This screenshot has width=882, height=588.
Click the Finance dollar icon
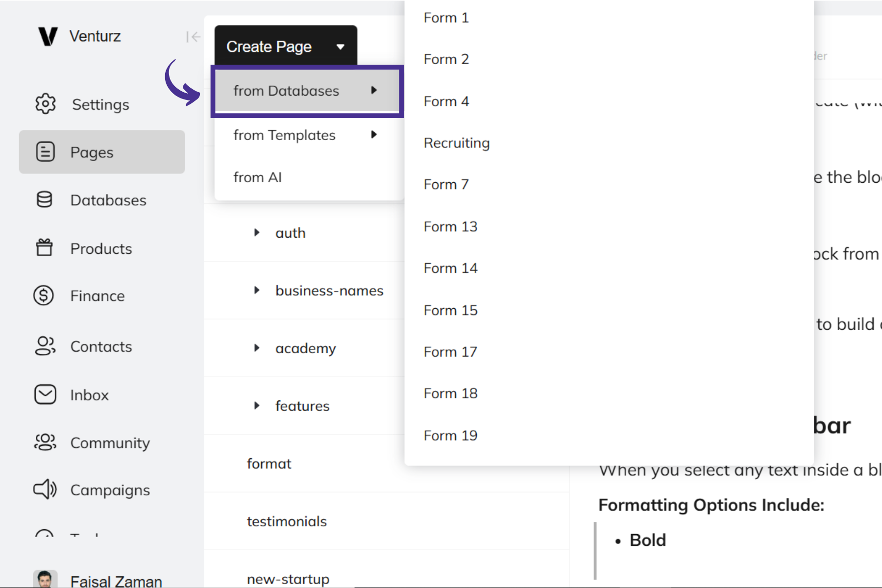click(x=44, y=295)
